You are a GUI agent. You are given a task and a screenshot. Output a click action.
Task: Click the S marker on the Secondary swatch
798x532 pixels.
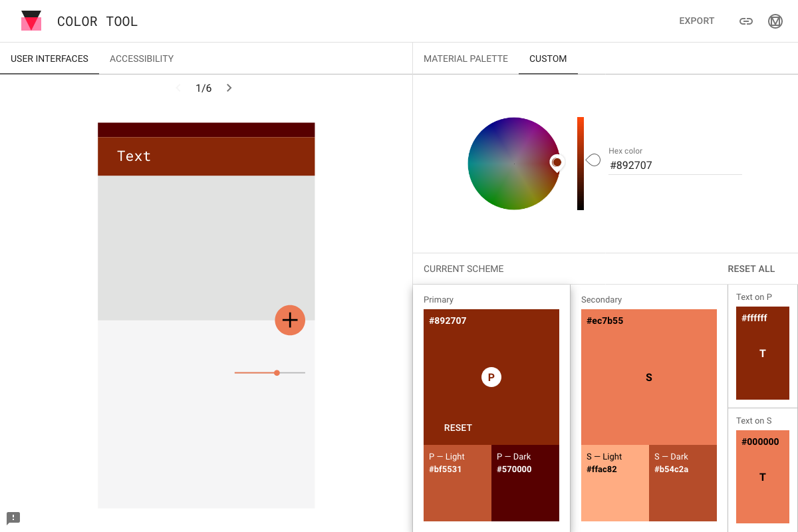pyautogui.click(x=648, y=377)
